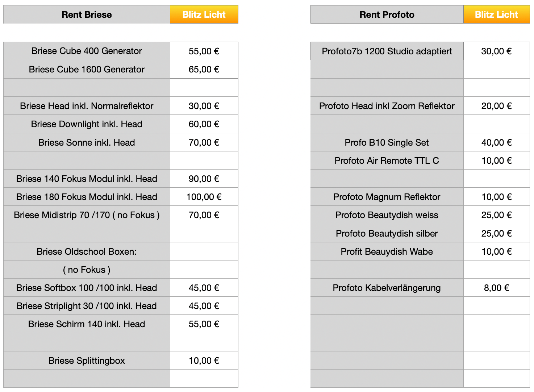This screenshot has width=534, height=392.
Task: Click the price for Briese Cube 1600 Generator
Action: point(204,70)
